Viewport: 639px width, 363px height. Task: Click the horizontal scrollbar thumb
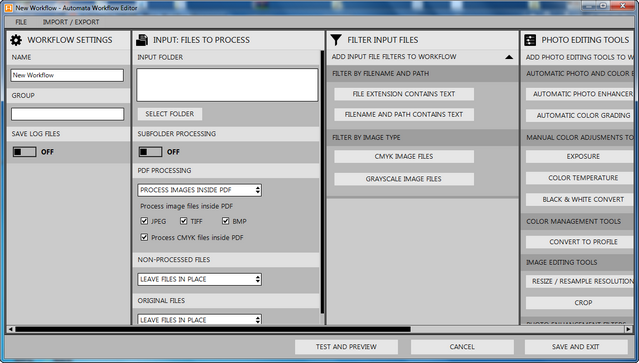[213, 329]
